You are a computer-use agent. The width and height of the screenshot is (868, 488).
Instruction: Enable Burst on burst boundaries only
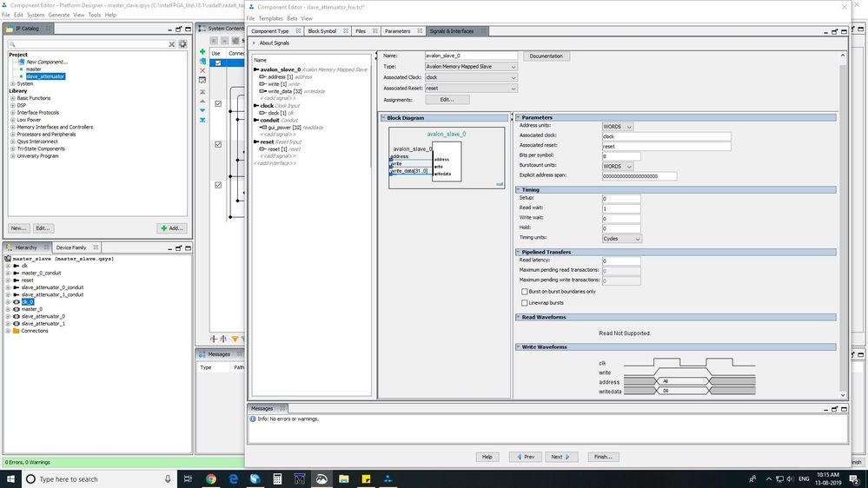pos(523,292)
